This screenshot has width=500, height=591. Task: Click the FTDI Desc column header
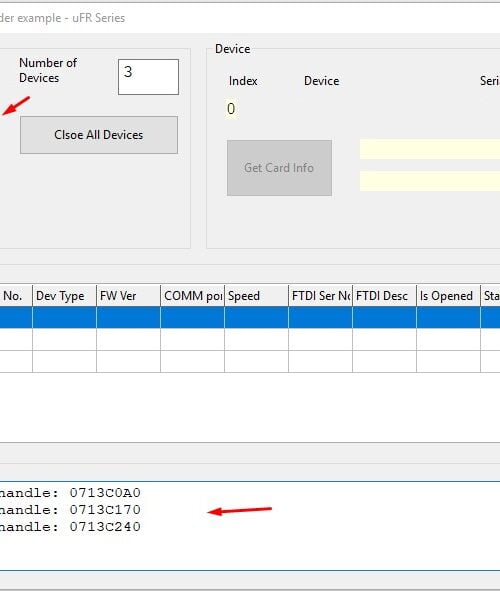pyautogui.click(x=385, y=296)
